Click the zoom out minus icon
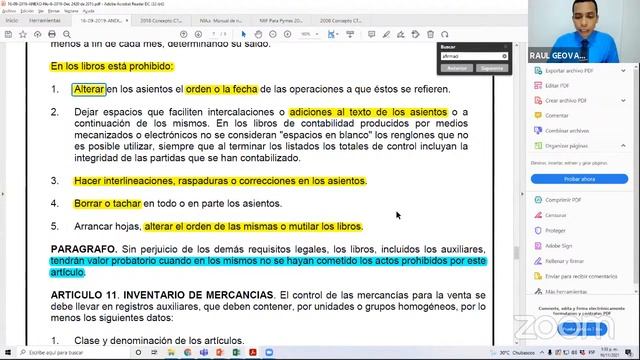 point(273,35)
